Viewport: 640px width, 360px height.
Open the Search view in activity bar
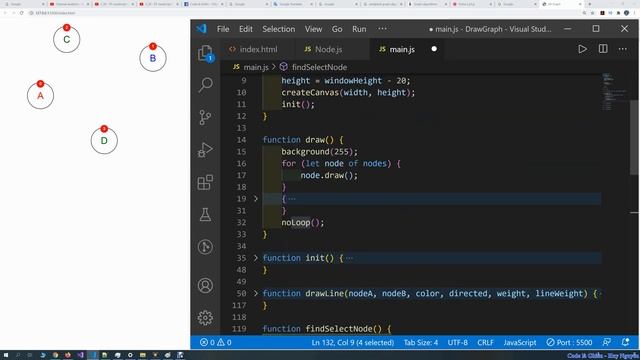pos(205,85)
